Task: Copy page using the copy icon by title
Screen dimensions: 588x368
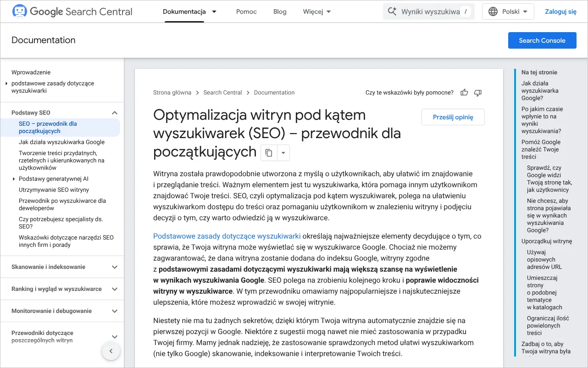Action: click(269, 153)
